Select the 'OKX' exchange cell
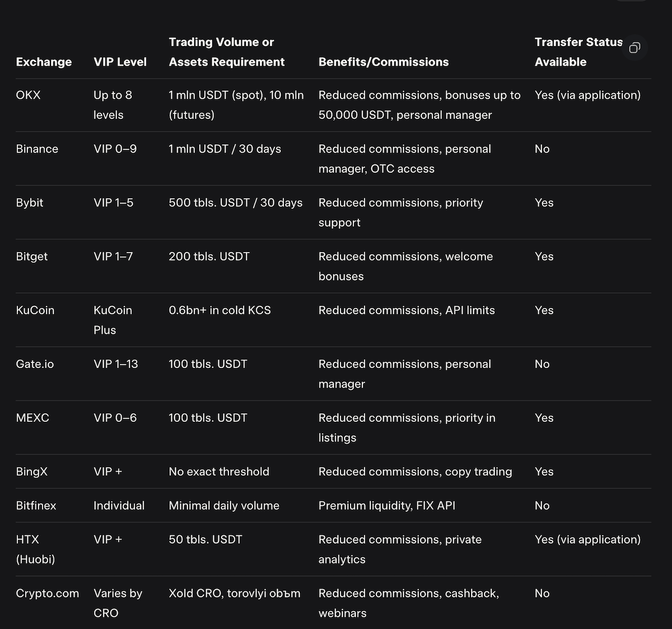Image resolution: width=672 pixels, height=629 pixels. click(29, 95)
